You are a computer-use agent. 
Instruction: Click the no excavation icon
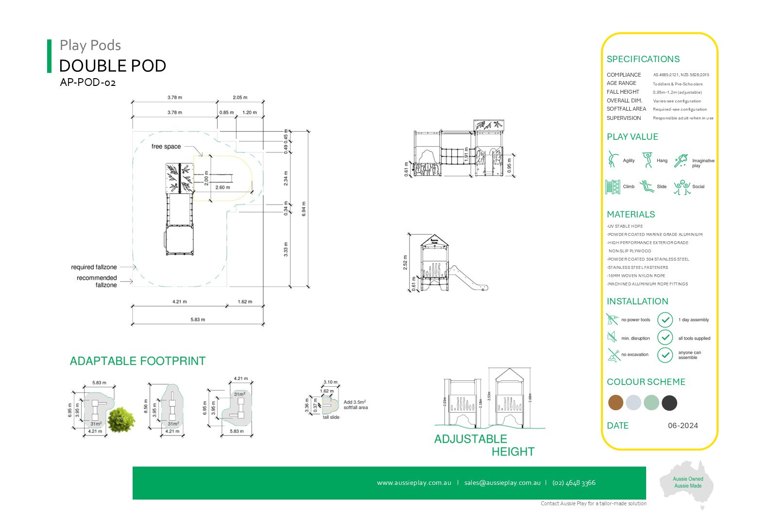tap(613, 355)
